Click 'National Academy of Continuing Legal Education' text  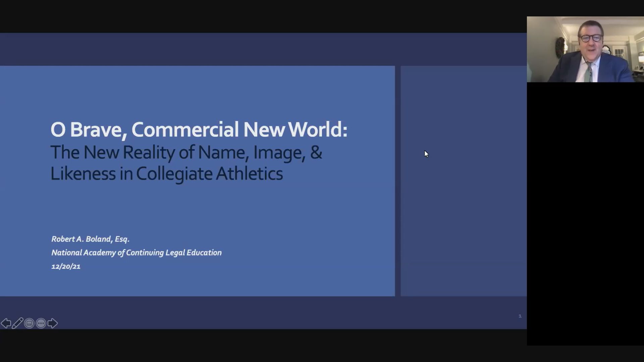click(137, 252)
